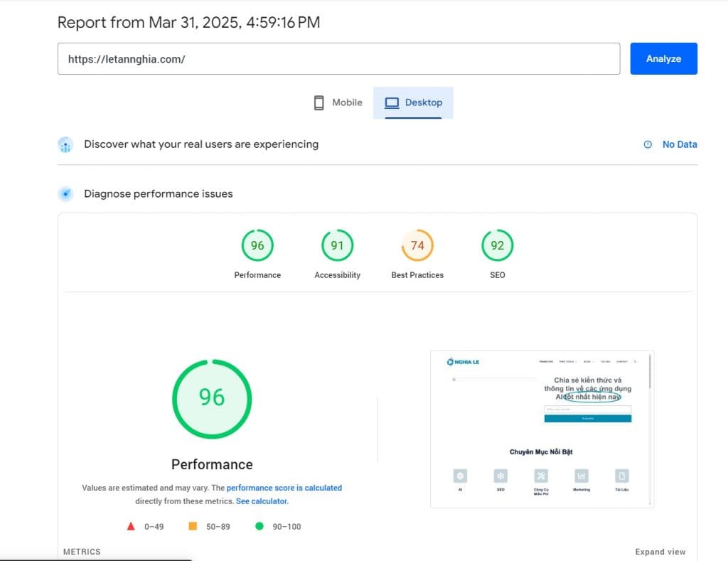Click the mobile phone icon

point(319,102)
